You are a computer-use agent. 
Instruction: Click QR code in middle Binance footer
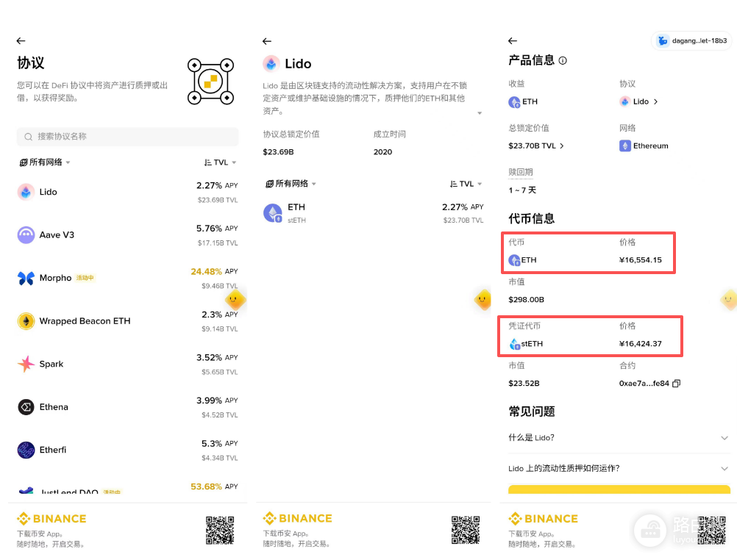coord(466,531)
